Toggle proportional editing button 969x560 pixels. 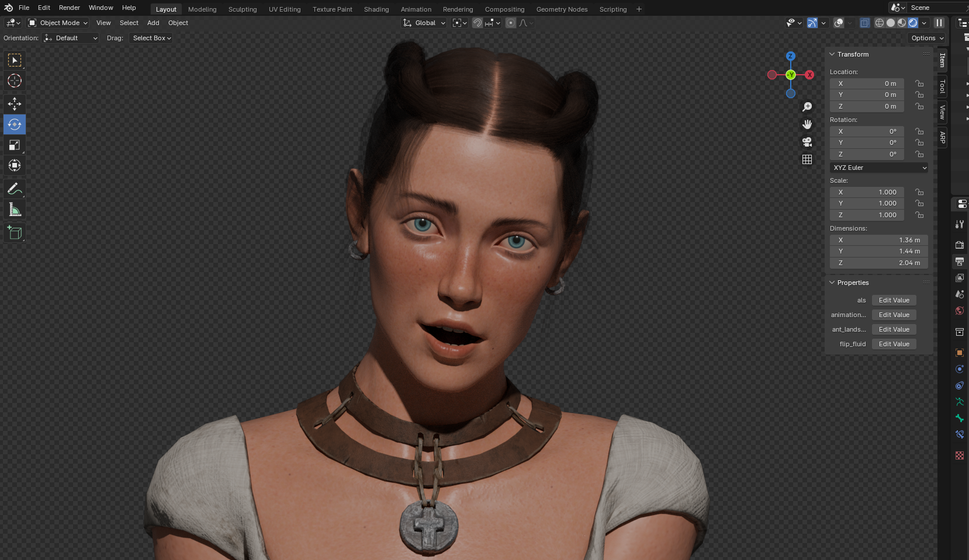pyautogui.click(x=511, y=23)
